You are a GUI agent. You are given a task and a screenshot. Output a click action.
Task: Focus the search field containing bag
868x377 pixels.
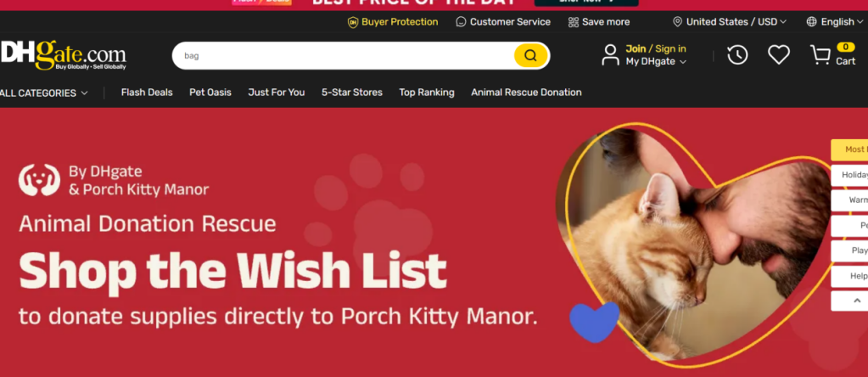pyautogui.click(x=344, y=55)
